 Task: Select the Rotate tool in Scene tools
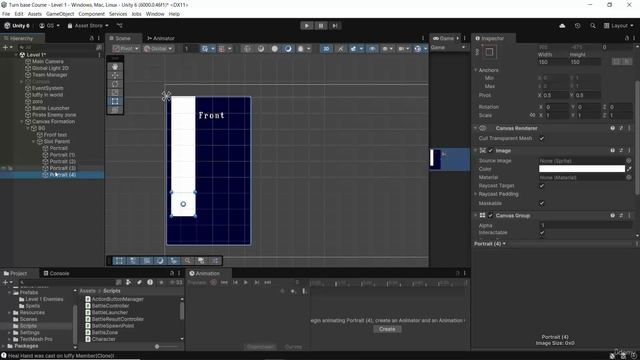click(115, 84)
